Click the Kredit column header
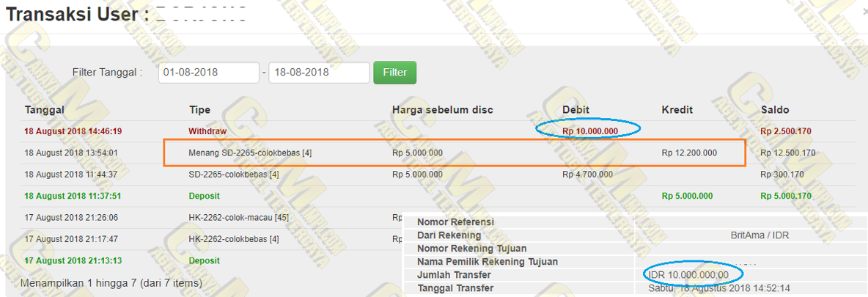Screen dimensions: 868x297 pos(677,110)
